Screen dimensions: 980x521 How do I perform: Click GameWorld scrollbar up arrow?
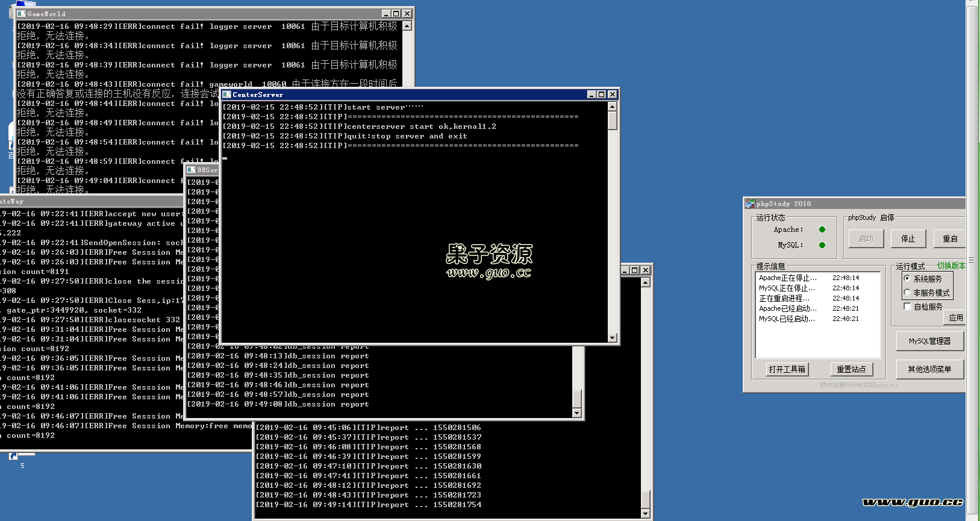coord(407,26)
